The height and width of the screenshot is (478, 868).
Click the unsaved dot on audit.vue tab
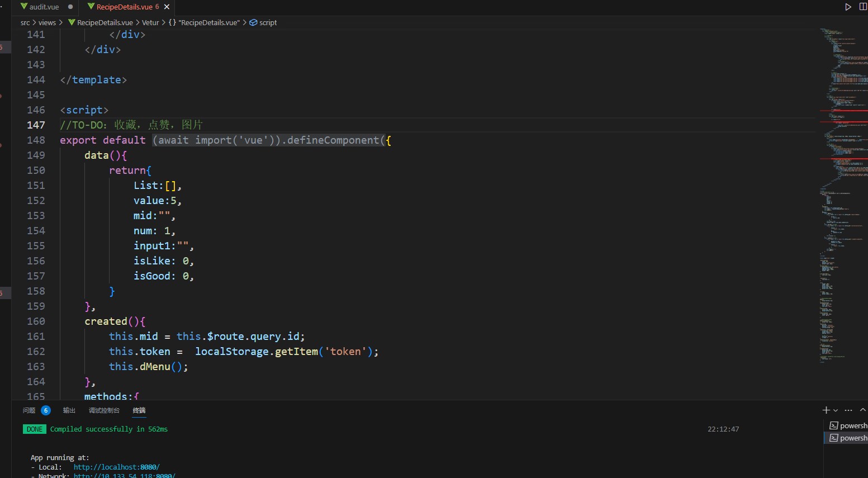pos(70,7)
